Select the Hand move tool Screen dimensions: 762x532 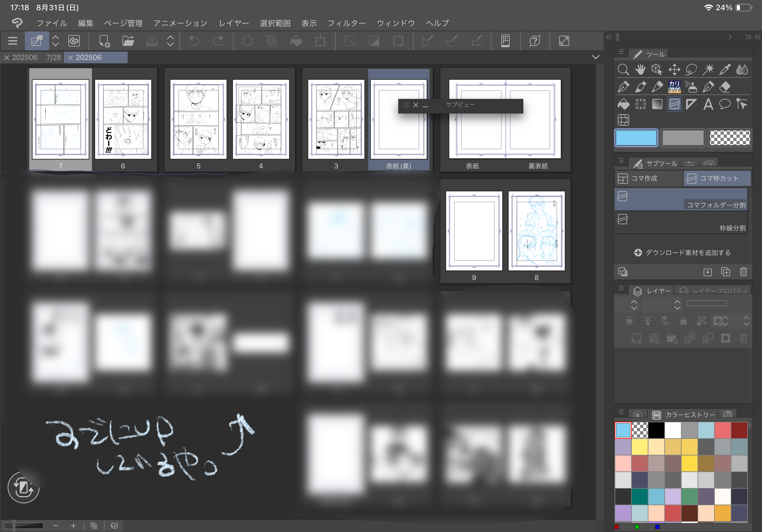click(x=640, y=70)
